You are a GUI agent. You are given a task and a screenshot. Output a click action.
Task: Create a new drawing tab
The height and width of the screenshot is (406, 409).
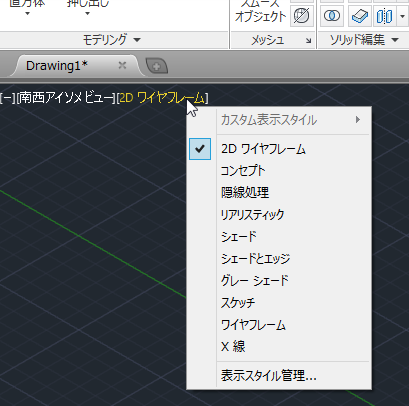[156, 66]
